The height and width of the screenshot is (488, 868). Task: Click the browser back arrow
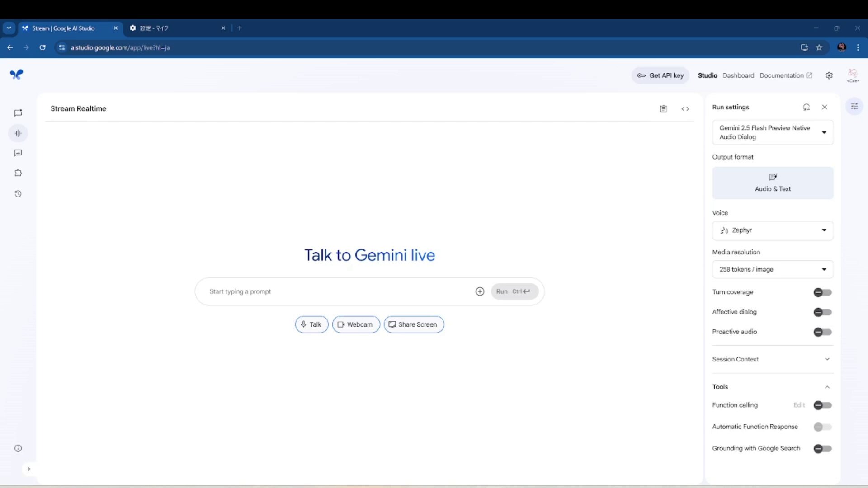10,47
